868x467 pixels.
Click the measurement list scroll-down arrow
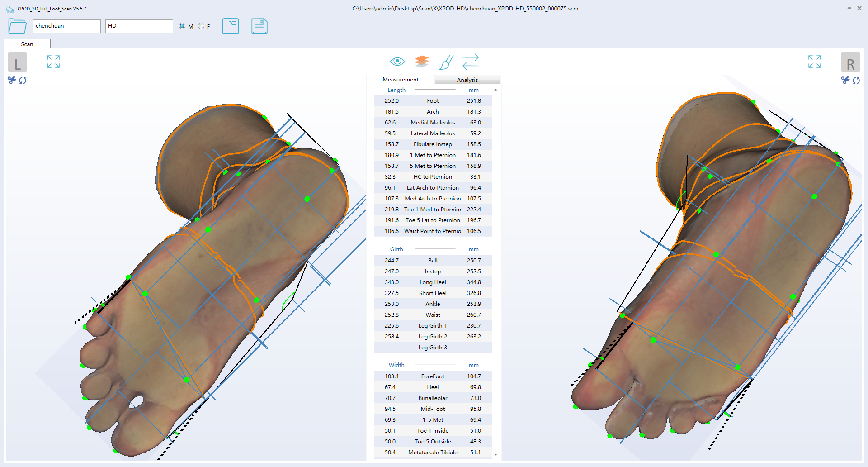pos(496,454)
